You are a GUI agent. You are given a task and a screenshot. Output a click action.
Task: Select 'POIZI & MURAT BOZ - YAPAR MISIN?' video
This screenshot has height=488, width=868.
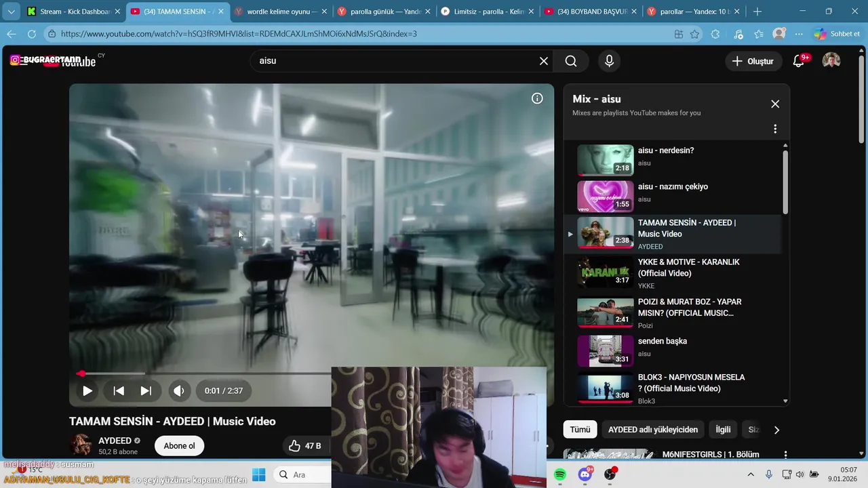(x=673, y=313)
